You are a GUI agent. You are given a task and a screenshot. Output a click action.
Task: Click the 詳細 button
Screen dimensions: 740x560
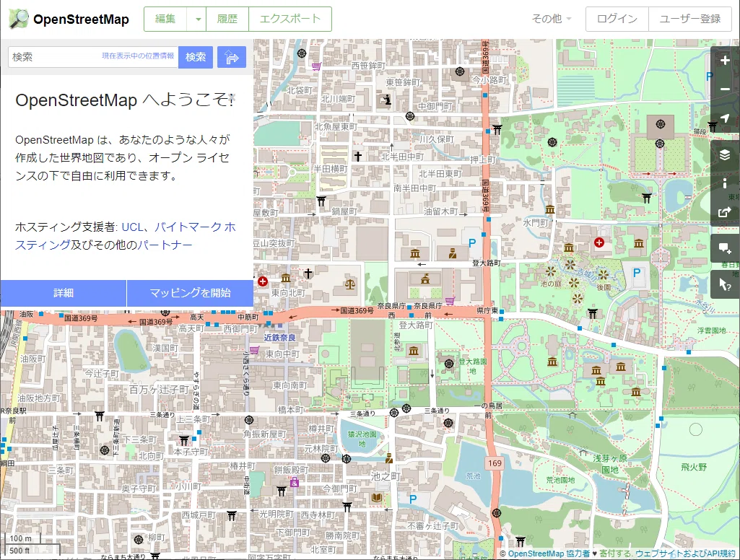point(64,293)
